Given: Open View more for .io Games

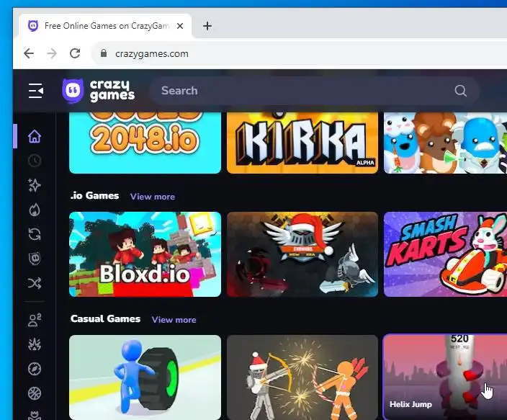Looking at the screenshot, I should tap(153, 197).
